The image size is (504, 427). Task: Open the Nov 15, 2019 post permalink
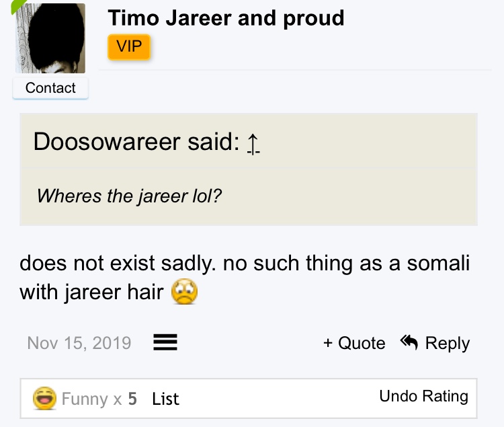coord(79,343)
